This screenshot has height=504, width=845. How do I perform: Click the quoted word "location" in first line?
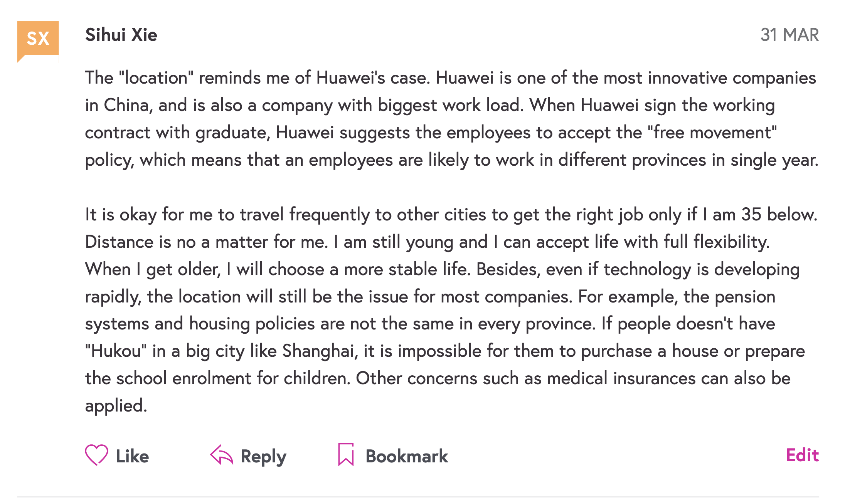156,78
